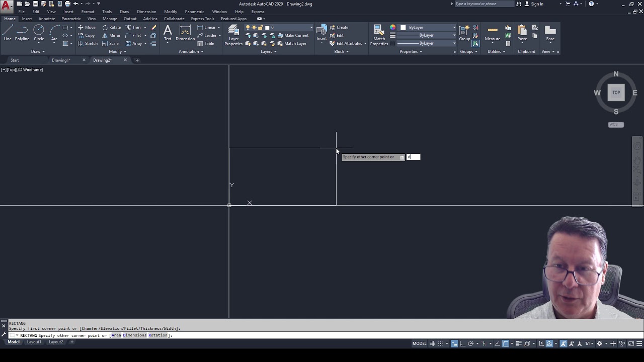This screenshot has height=362, width=644.
Task: Click Make Current layer button
Action: click(293, 36)
